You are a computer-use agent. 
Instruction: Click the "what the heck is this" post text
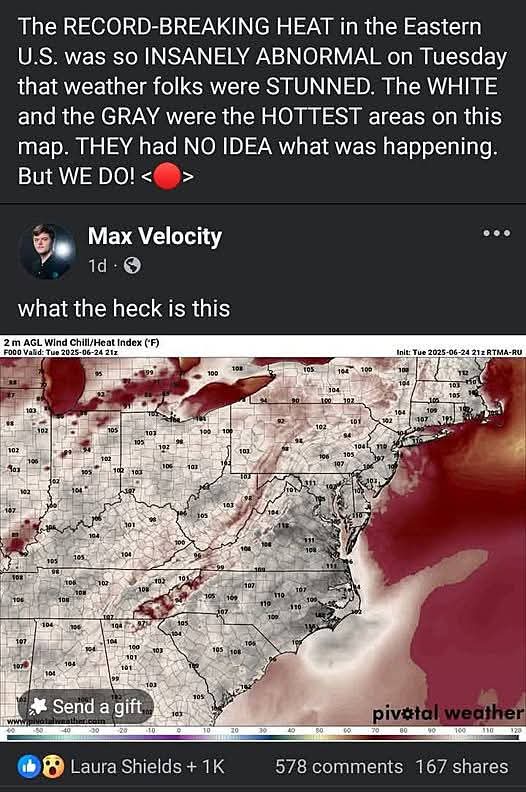[124, 308]
